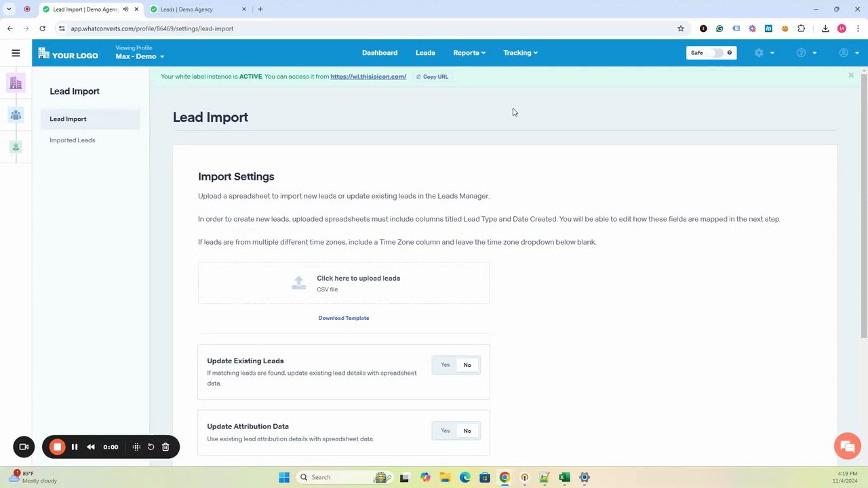The width and height of the screenshot is (868, 488).
Task: Open Excel from the taskbar
Action: coord(564,477)
